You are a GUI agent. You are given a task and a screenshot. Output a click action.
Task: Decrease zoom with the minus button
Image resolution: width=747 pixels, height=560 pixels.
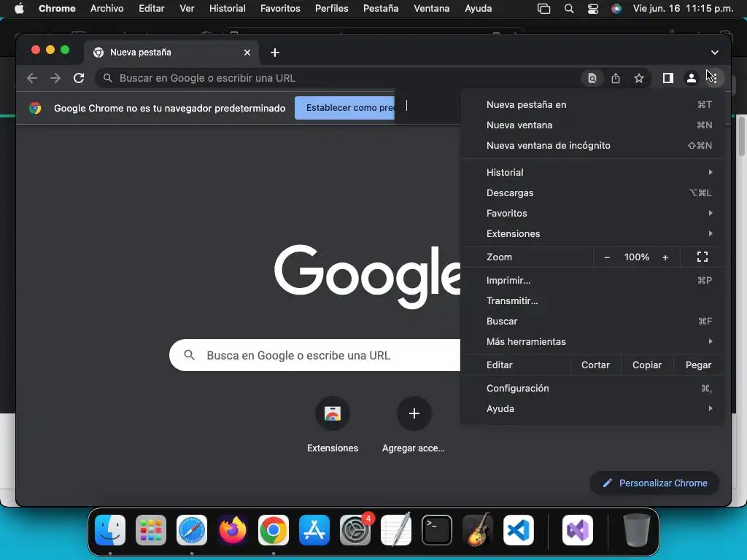(606, 257)
